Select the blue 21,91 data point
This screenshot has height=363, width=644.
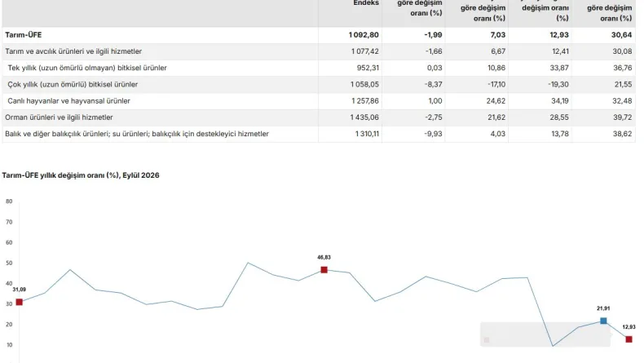coord(603,321)
